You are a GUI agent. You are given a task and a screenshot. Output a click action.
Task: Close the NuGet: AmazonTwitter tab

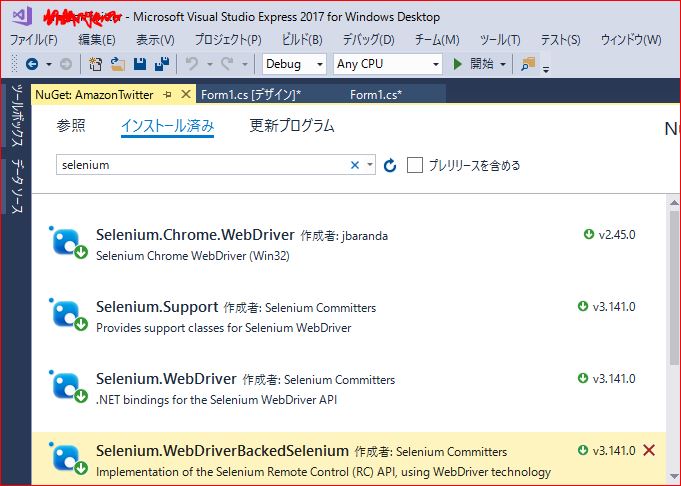185,94
